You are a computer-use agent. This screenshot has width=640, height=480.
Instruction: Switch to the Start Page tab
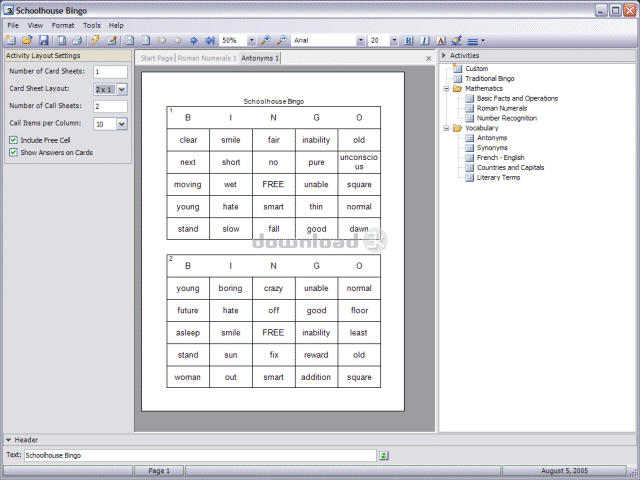pos(156,58)
